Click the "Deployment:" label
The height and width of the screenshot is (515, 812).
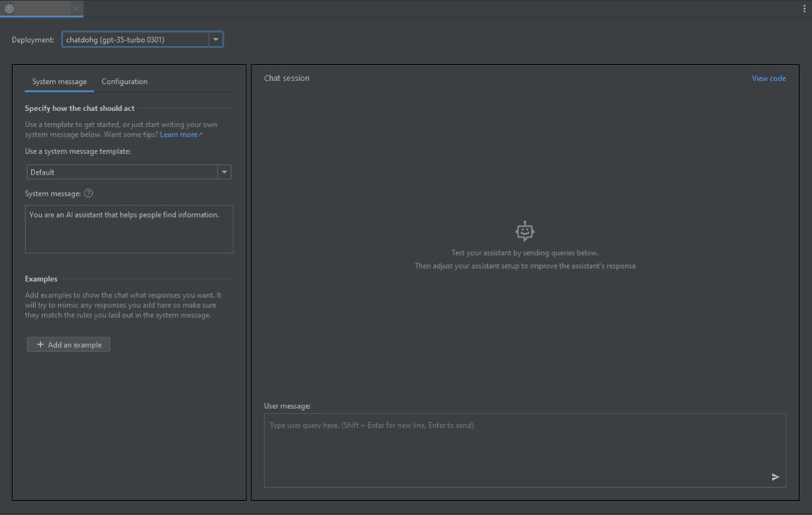click(x=33, y=40)
